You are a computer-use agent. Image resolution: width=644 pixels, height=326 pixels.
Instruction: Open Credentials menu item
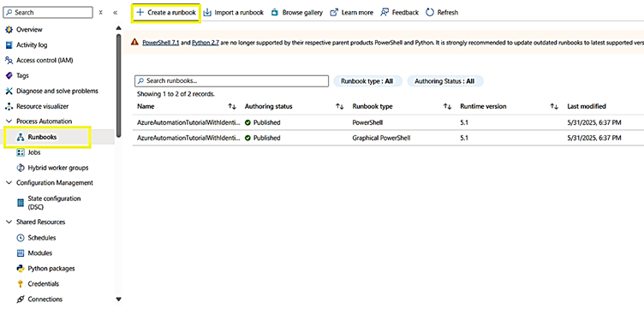coord(43,284)
